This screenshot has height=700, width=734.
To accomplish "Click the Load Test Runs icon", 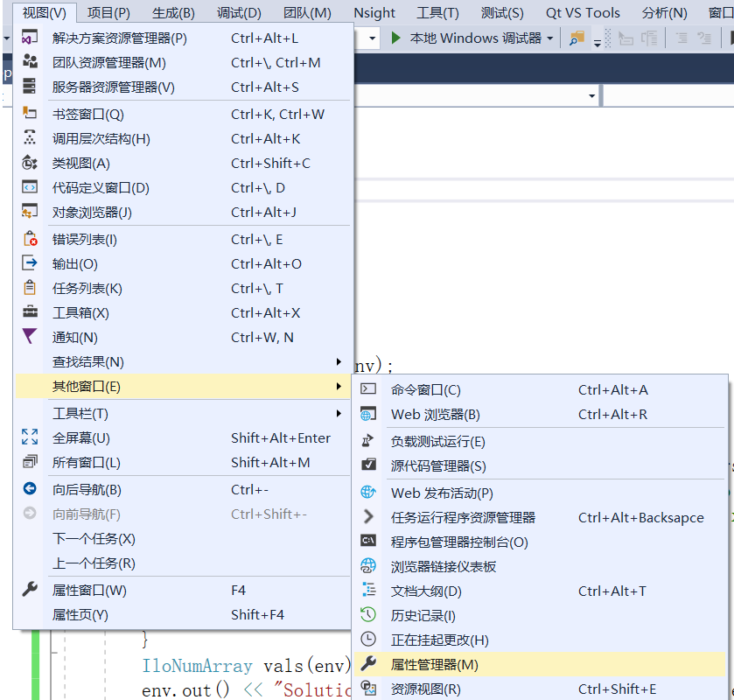I will (x=368, y=441).
